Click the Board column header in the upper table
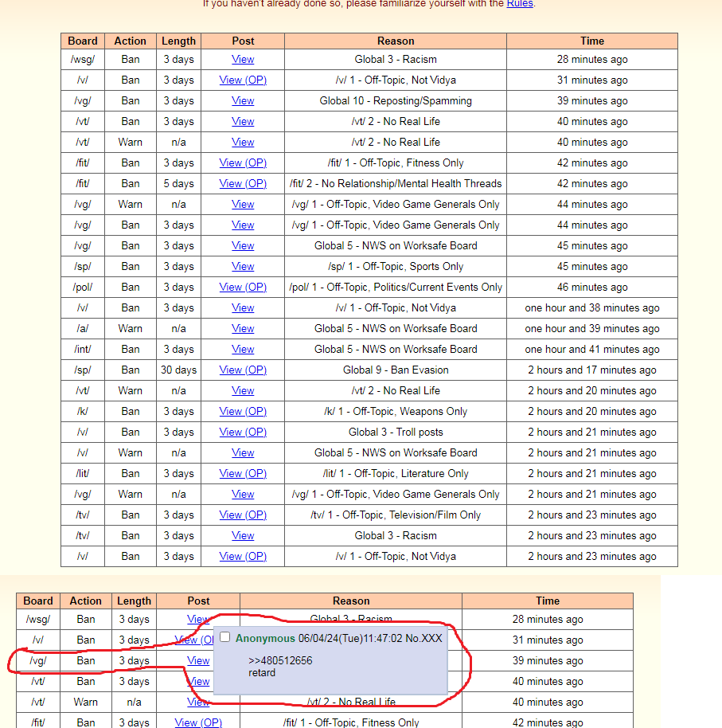 83,41
